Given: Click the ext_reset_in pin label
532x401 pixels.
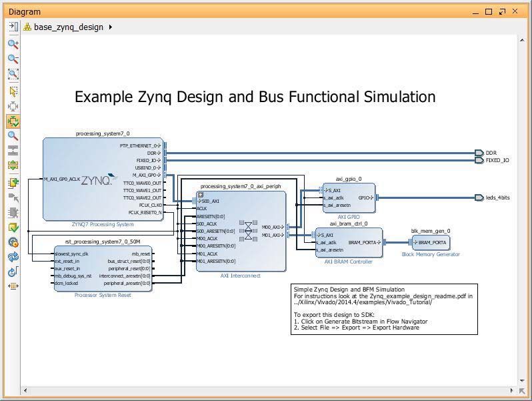Looking at the screenshot, I should tap(67, 261).
